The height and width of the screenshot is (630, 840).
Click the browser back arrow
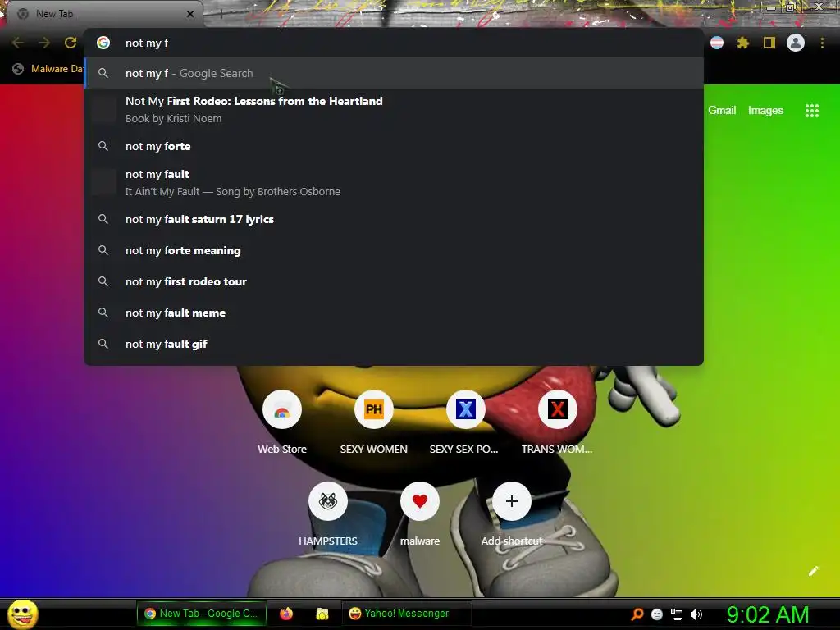(x=18, y=43)
